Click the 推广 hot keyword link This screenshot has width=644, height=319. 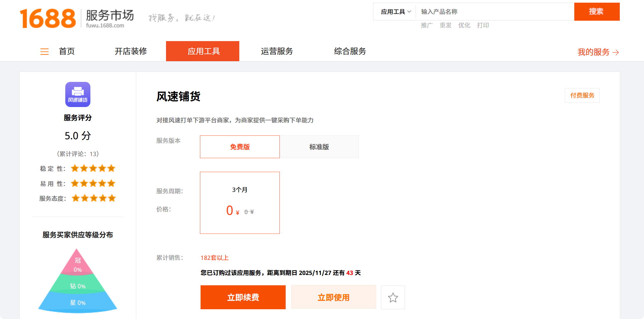427,25
